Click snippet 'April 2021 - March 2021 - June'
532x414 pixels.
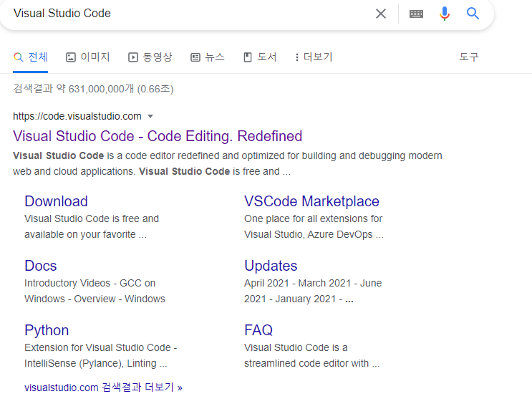tap(313, 283)
